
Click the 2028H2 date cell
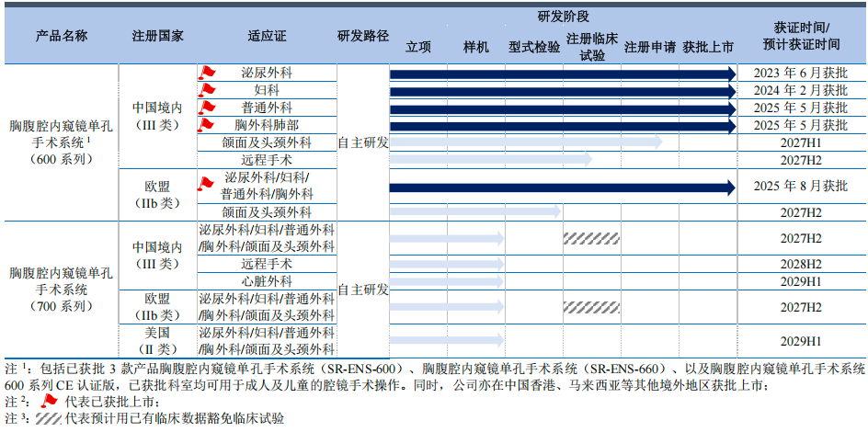(801, 264)
